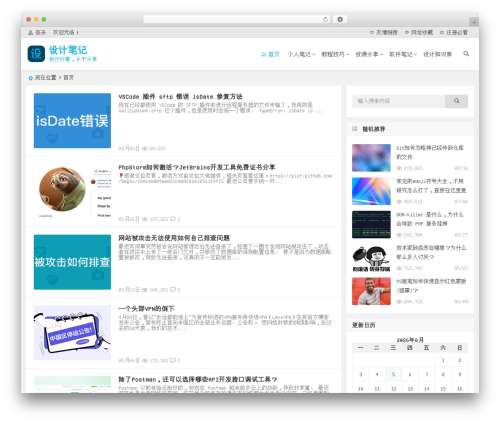500x423 pixels.
Task: Open 资本家 meme post thumbnail
Action: tap(371, 258)
